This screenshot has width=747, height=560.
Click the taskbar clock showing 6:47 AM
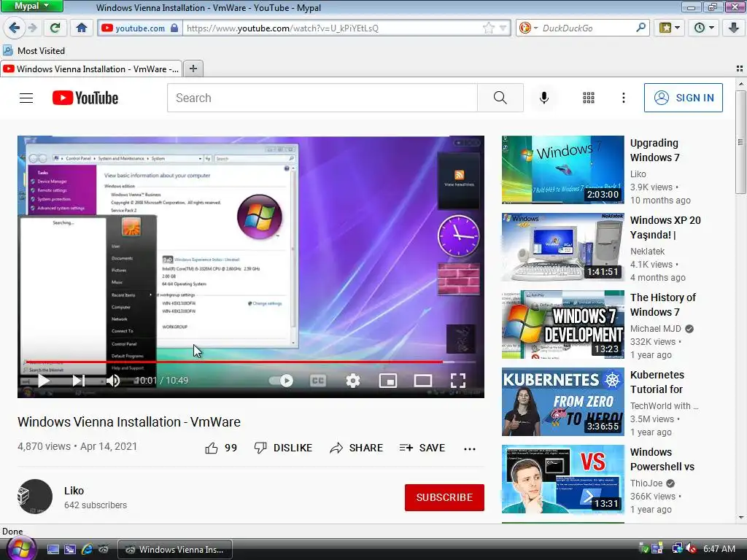pyautogui.click(x=719, y=549)
